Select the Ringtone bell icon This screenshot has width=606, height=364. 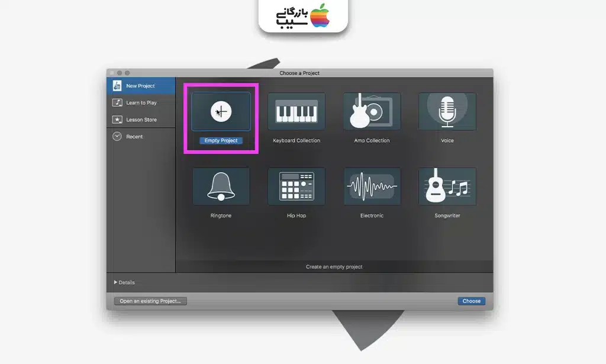pos(221,186)
